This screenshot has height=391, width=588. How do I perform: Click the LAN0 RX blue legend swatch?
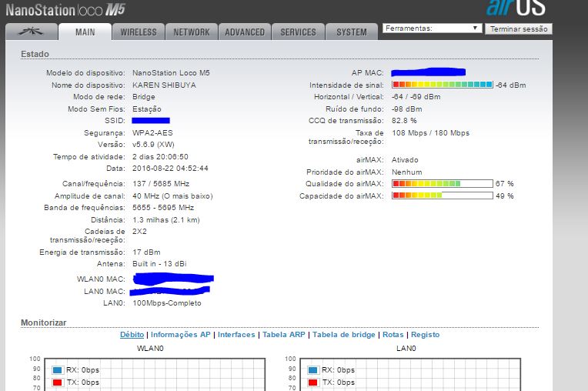[x=312, y=370]
